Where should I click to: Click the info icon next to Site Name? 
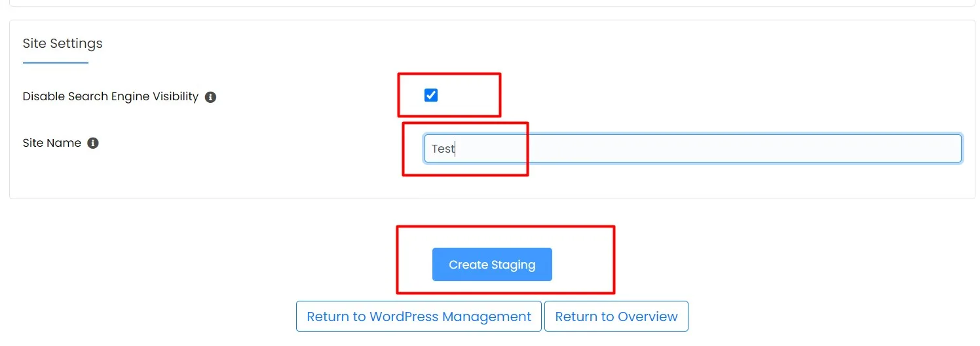(93, 143)
